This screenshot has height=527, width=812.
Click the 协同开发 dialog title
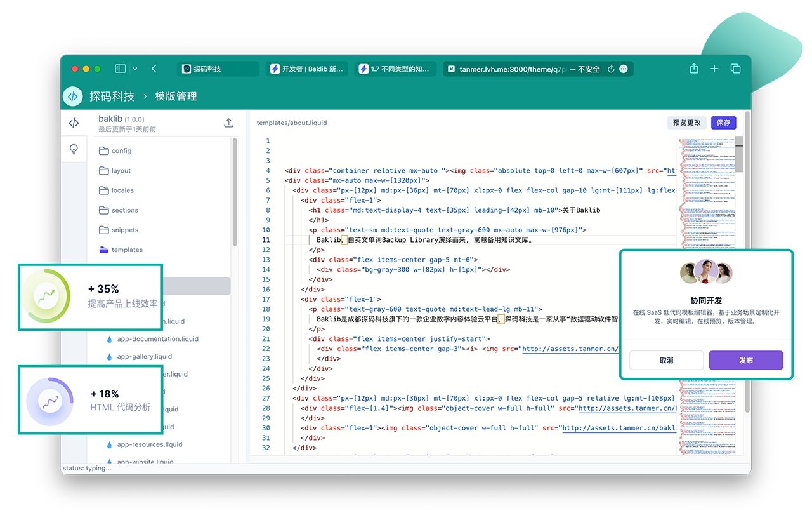pos(706,300)
